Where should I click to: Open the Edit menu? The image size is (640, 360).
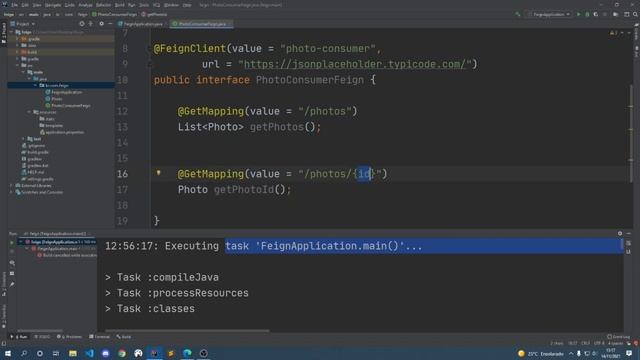[25, 5]
